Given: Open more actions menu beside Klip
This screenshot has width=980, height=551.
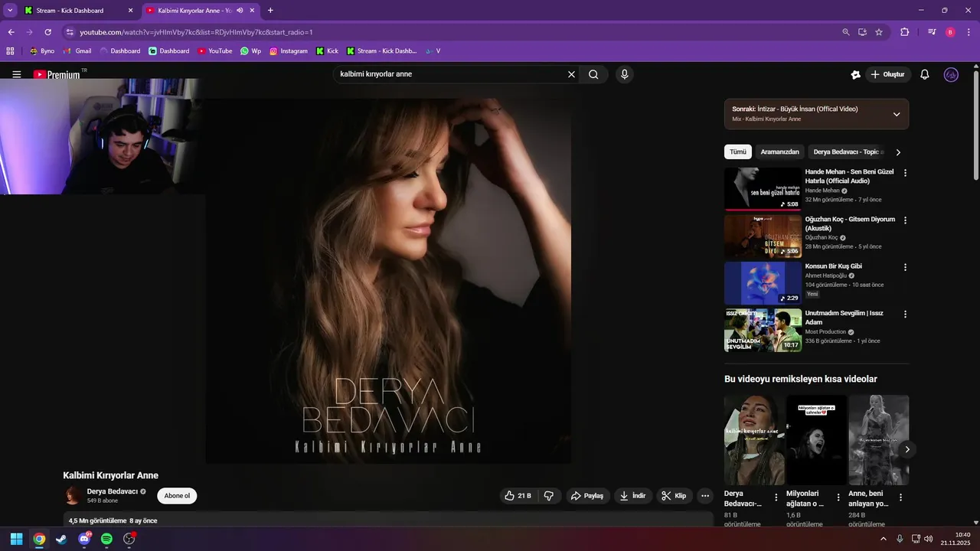Looking at the screenshot, I should pyautogui.click(x=705, y=496).
